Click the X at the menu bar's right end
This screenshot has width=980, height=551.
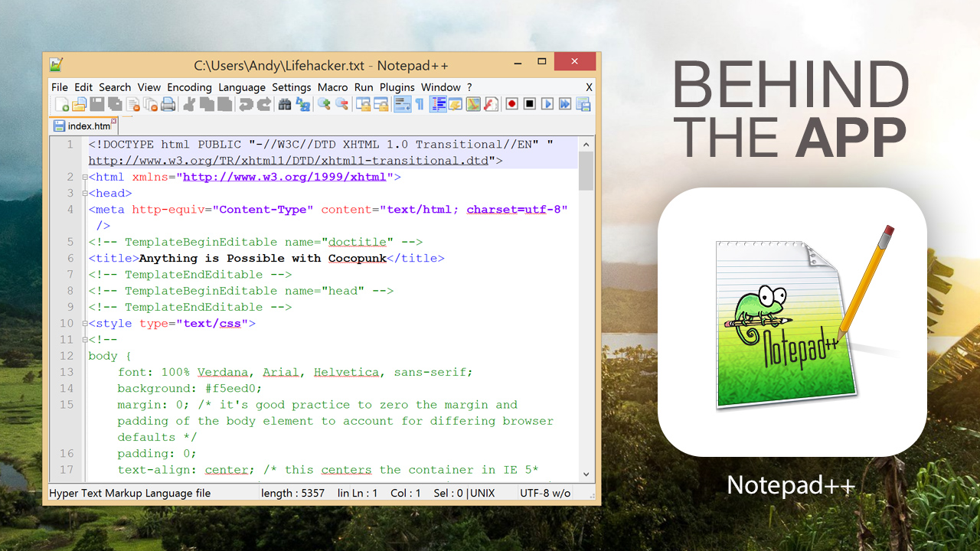[x=590, y=87]
